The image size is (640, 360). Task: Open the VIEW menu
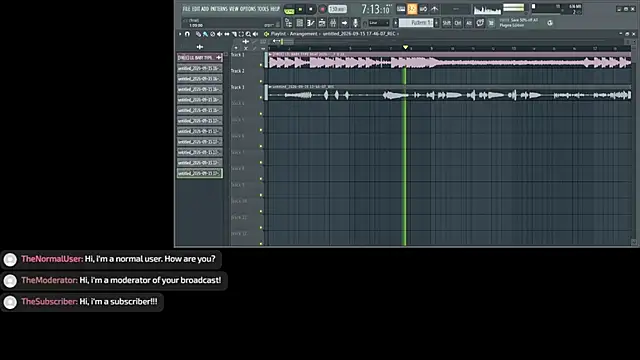[234, 9]
